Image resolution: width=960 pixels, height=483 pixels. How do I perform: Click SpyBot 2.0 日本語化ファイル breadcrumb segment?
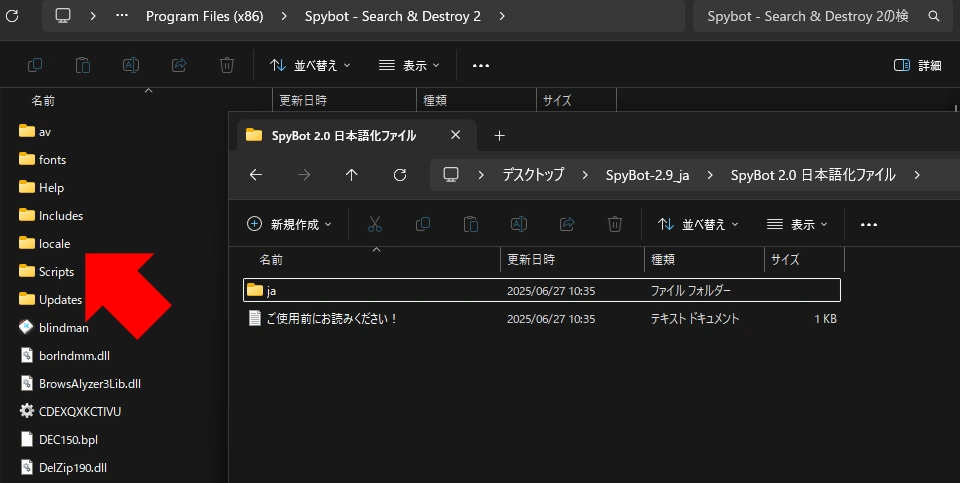[813, 175]
